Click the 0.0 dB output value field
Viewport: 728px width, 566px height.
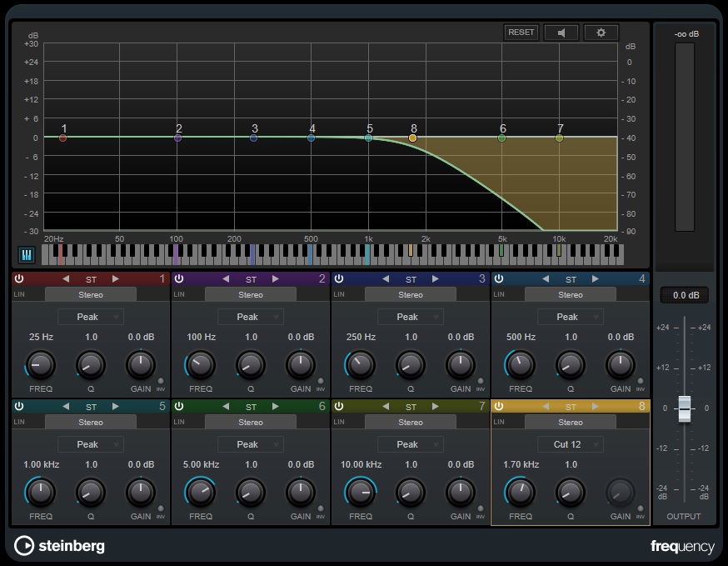(685, 295)
